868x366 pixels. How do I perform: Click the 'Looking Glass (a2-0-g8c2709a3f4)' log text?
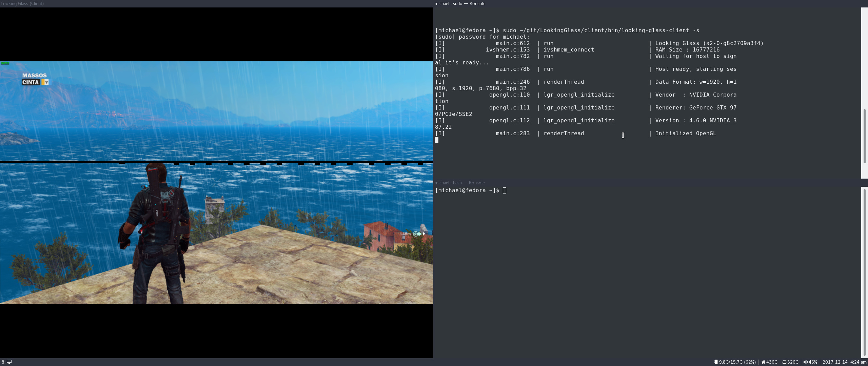pyautogui.click(x=709, y=43)
